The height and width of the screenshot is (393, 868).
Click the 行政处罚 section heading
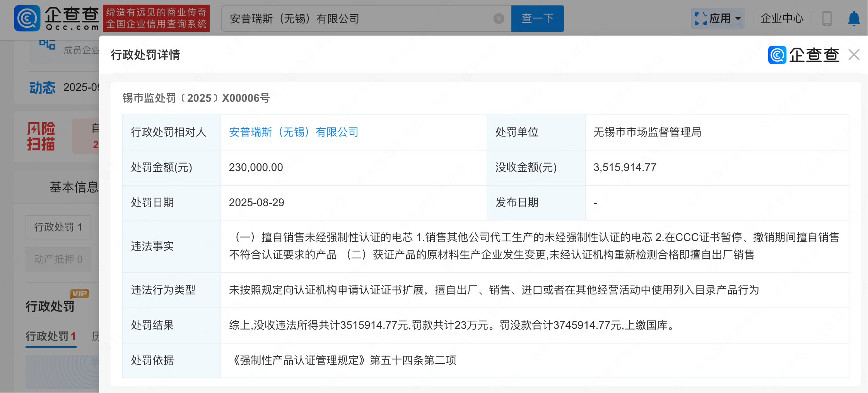(x=50, y=306)
